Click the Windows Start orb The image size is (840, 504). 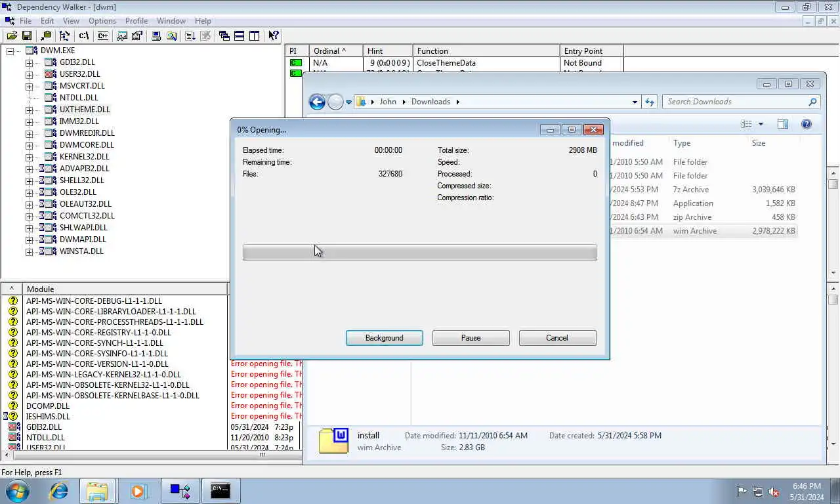[x=18, y=491]
